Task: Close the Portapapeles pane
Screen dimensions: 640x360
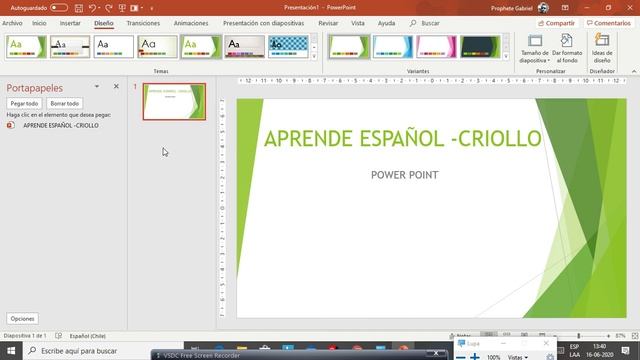Action: click(x=116, y=87)
